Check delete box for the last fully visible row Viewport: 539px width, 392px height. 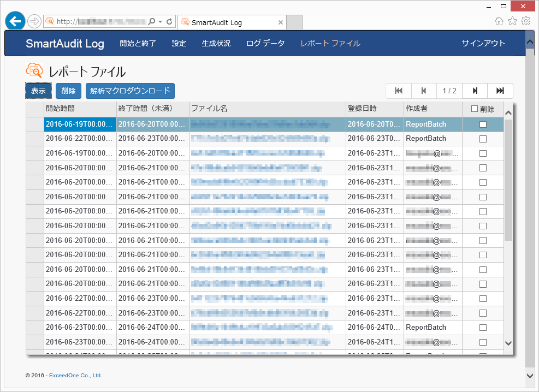pos(483,342)
